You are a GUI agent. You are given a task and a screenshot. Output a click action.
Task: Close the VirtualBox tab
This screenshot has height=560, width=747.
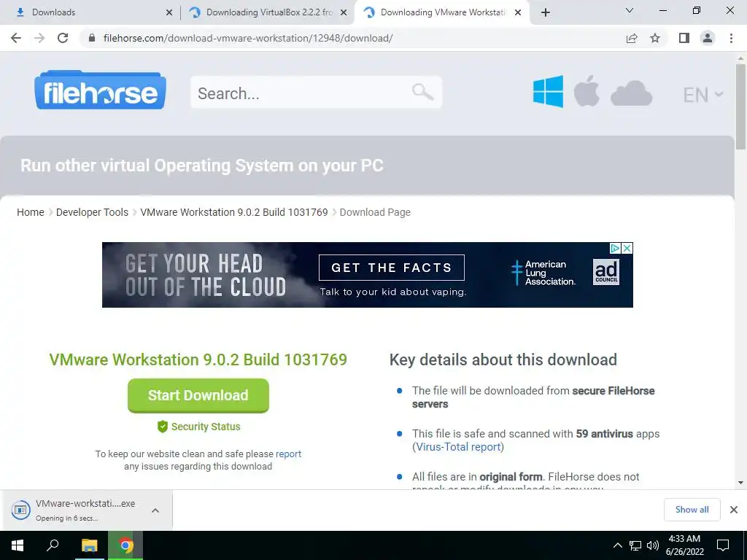coord(344,13)
